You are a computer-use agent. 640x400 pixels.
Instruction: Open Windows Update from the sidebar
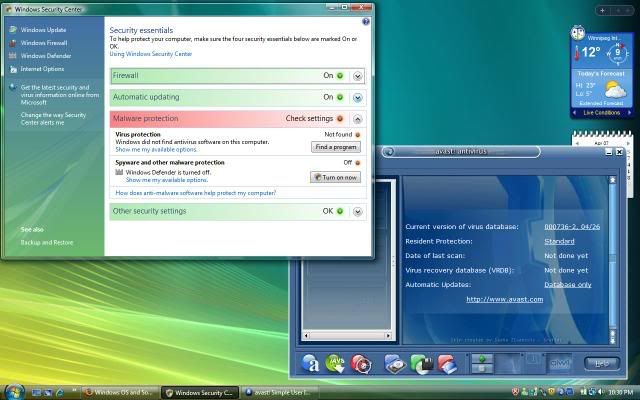[x=43, y=30]
